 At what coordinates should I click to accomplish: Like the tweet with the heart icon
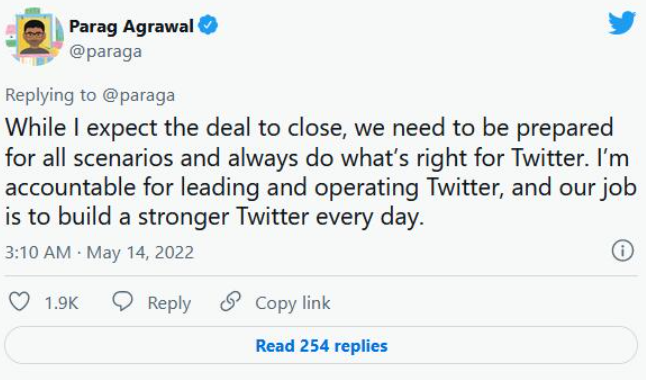(19, 301)
